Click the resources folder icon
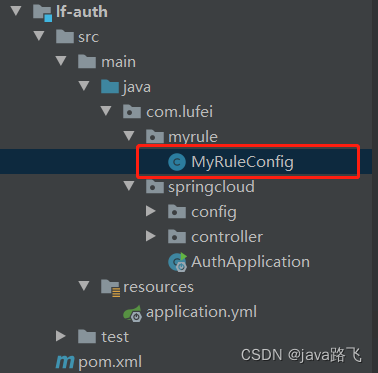Screen dimensions: 378x373 [x=110, y=287]
